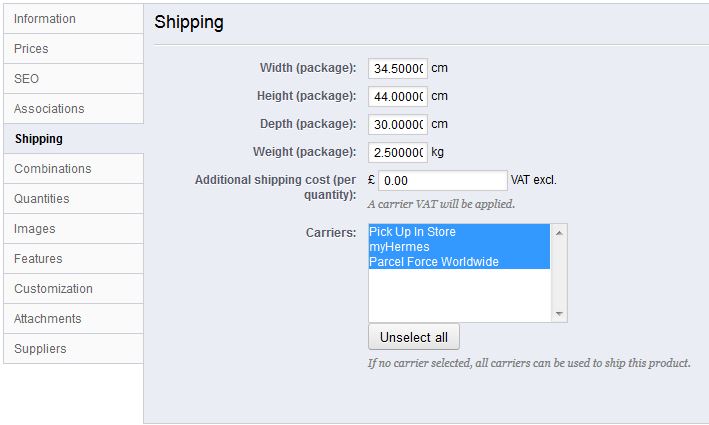Click the package Width input field
Screen dimensions: 709x425
pos(397,69)
